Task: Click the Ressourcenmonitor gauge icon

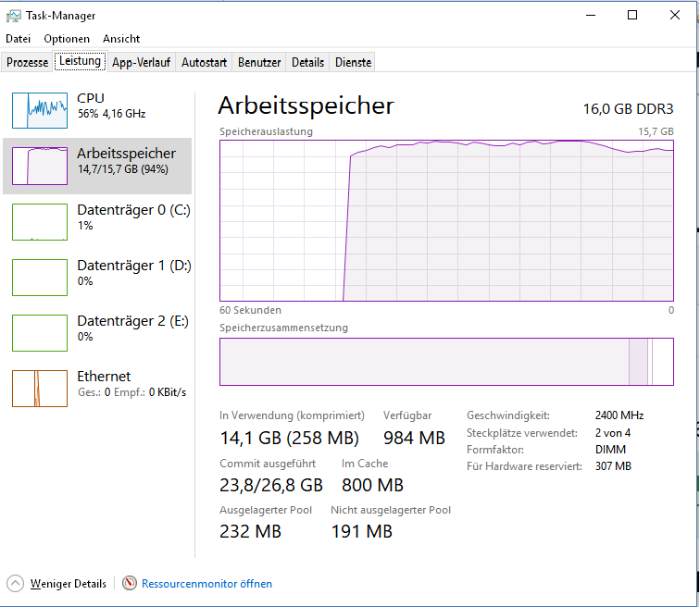Action: pos(130,583)
